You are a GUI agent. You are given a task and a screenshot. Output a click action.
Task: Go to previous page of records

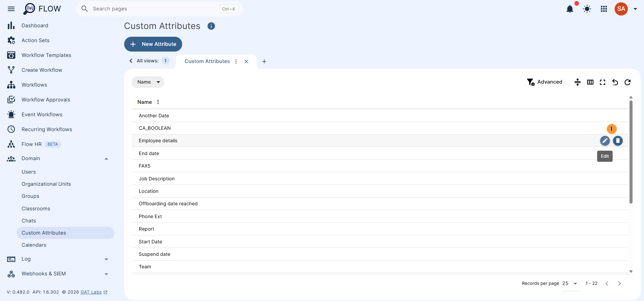pos(607,283)
